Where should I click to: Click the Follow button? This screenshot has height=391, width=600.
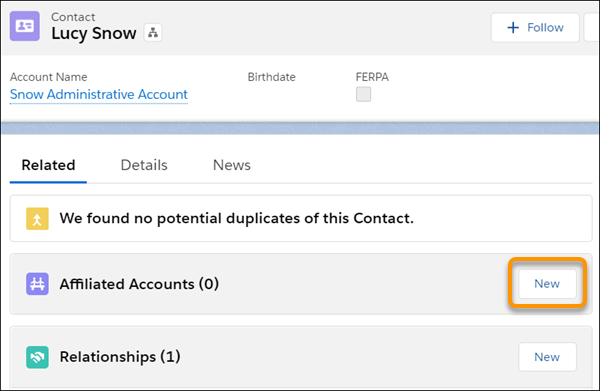(535, 28)
